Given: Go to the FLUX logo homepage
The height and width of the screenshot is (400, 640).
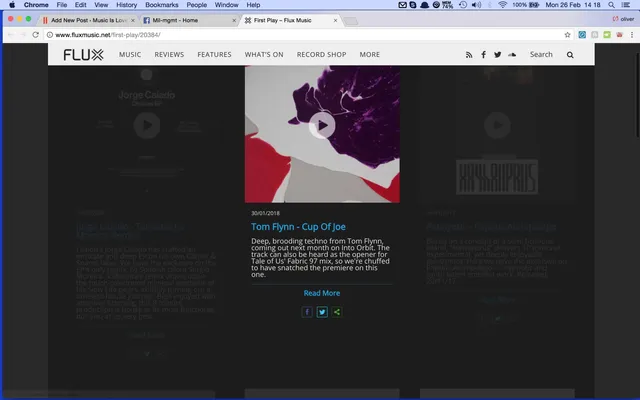Looking at the screenshot, I should [x=83, y=55].
